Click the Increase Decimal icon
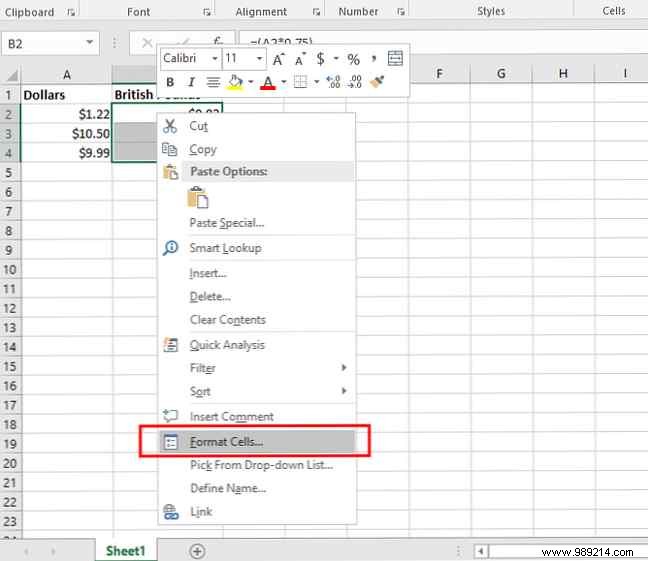Image resolution: width=648 pixels, height=561 pixels. pyautogui.click(x=333, y=82)
